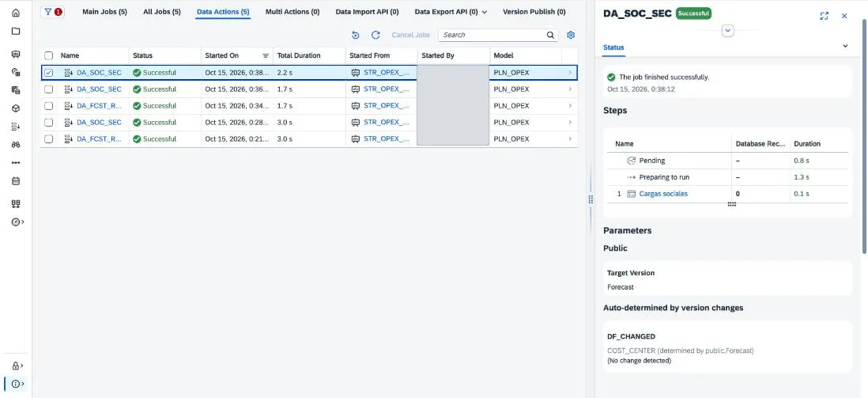
Task: Expand the Data Export API tab dropdown arrow
Action: tap(485, 12)
